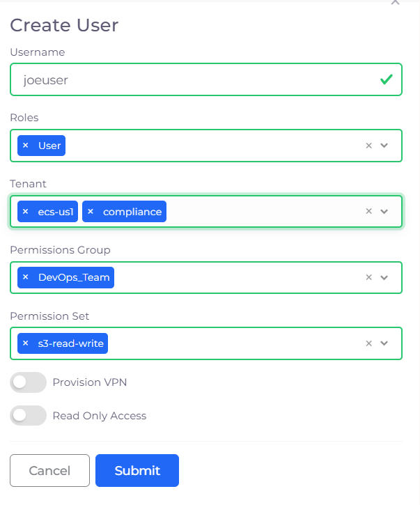Remove the DevOps_Team permissions group tag
This screenshot has width=420, height=505.
(x=26, y=277)
